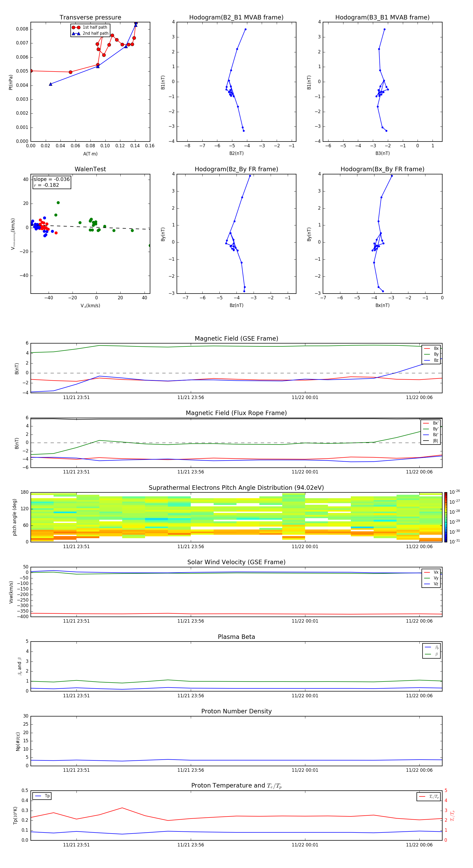Screen dimensions: 473x868
Task: Click the 'Vx' legend entry
Action: coord(431,572)
